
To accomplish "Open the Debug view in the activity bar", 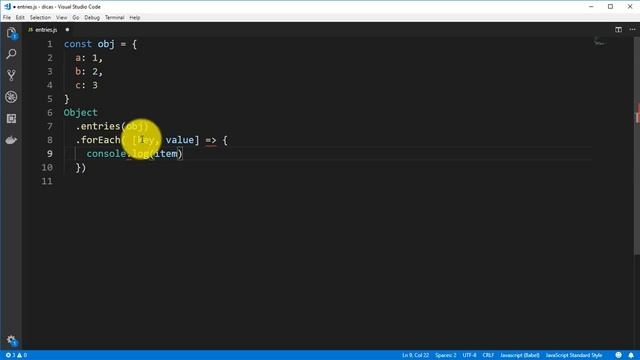I will (x=11, y=97).
